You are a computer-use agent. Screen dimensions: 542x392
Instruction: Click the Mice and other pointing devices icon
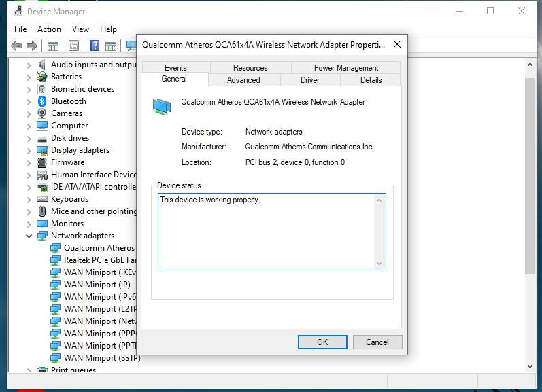42,211
